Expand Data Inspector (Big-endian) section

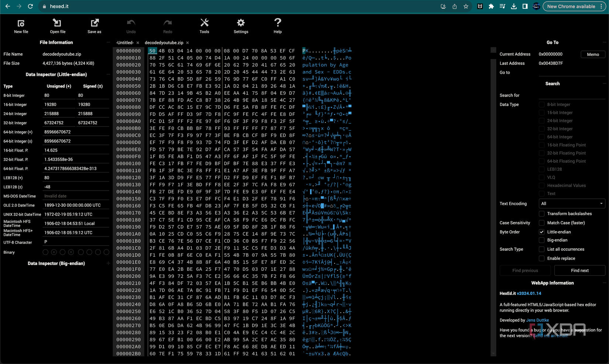(108, 263)
